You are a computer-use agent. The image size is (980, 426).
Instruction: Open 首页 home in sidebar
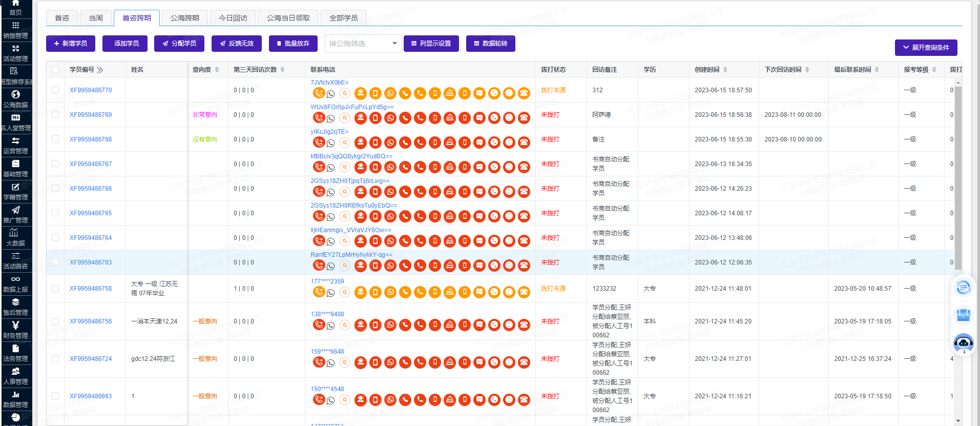pyautogui.click(x=16, y=8)
